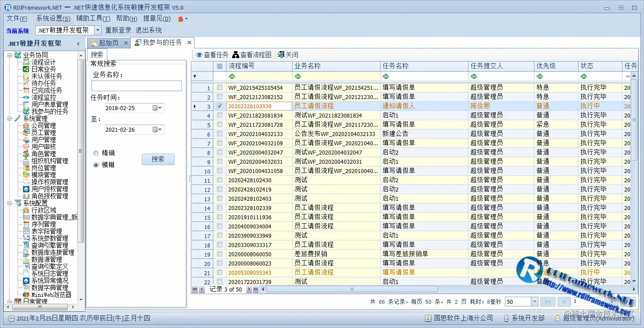Image resolution: width=644 pixels, height=328 pixels.
Task: Collapse the .NET敏捷开发框架 side panel chevron
Action: pyautogui.click(x=78, y=44)
